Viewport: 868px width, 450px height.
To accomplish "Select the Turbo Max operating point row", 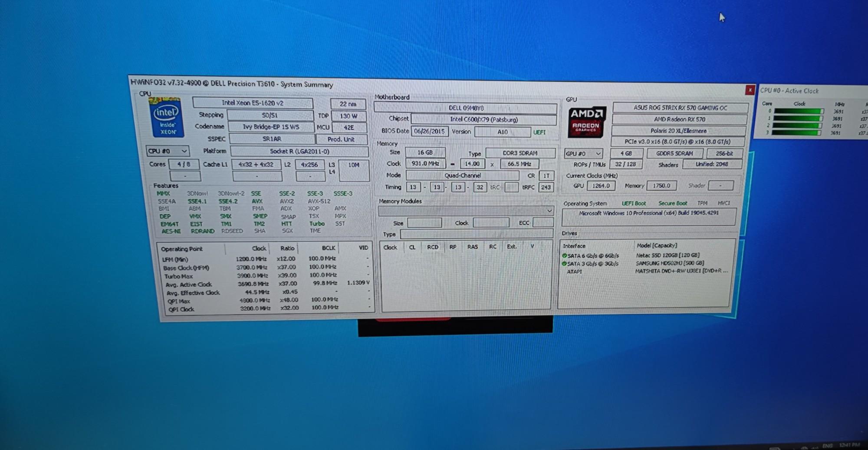I will point(266,275).
